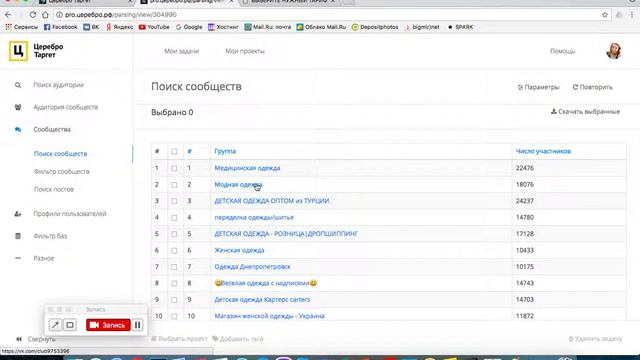Click Скачать выбранные download button
This screenshot has height=360, width=640.
585,111
